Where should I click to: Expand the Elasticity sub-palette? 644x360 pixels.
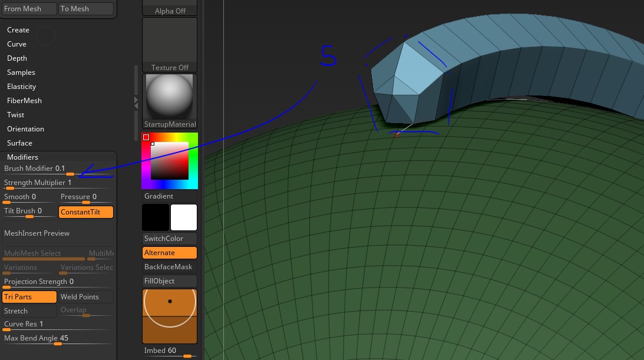tap(21, 87)
